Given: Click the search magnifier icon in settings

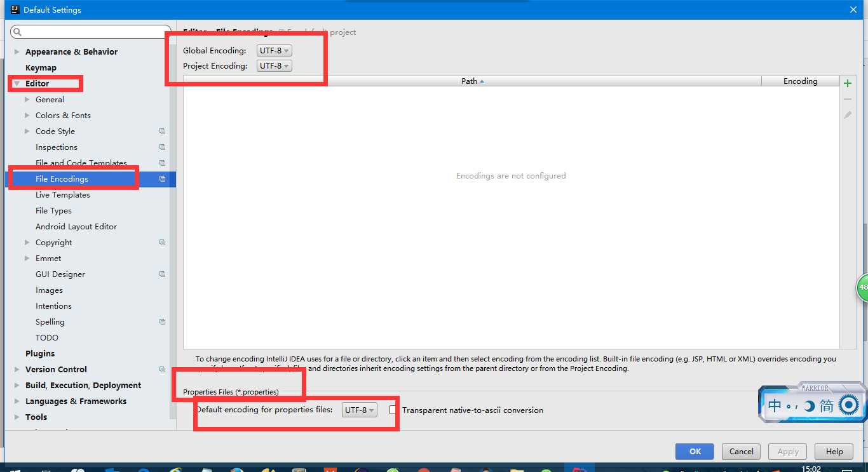Looking at the screenshot, I should coord(18,32).
